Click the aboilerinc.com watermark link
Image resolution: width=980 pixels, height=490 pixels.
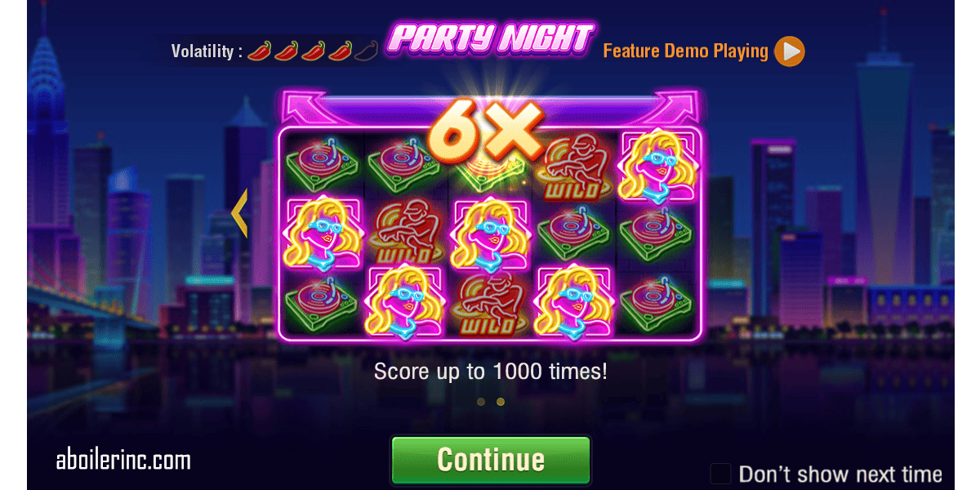pyautogui.click(x=123, y=460)
